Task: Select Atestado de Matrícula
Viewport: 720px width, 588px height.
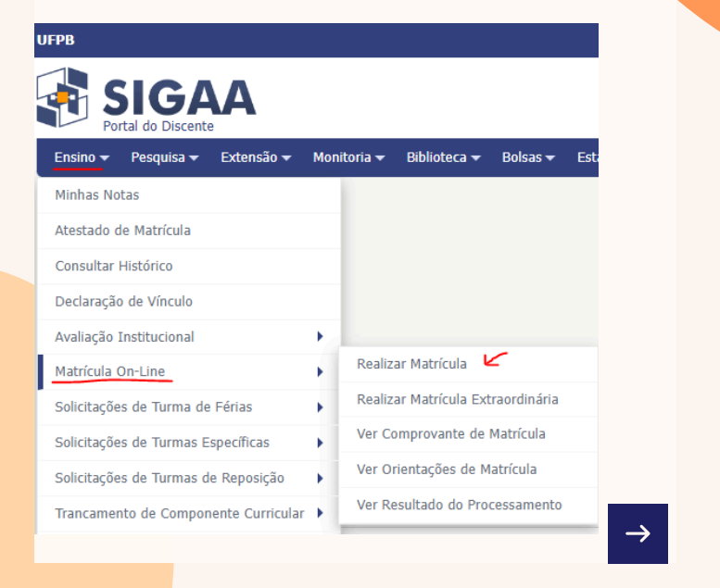Action: [x=189, y=231]
